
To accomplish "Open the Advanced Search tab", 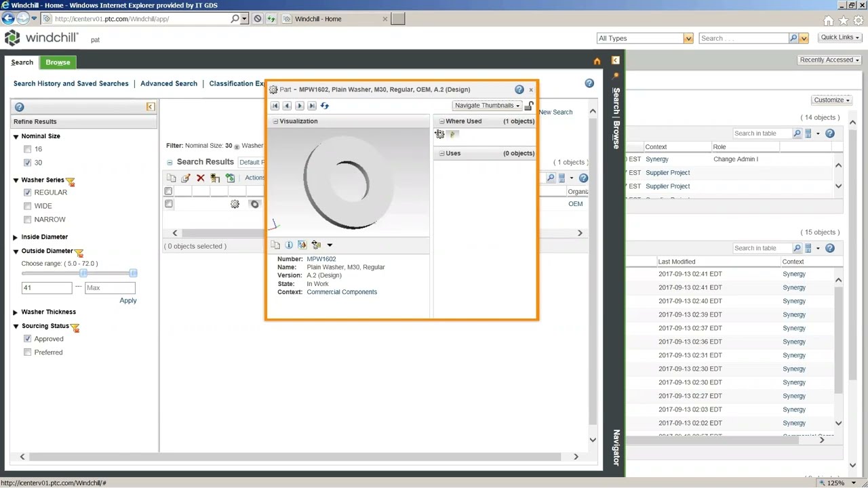I will point(169,84).
